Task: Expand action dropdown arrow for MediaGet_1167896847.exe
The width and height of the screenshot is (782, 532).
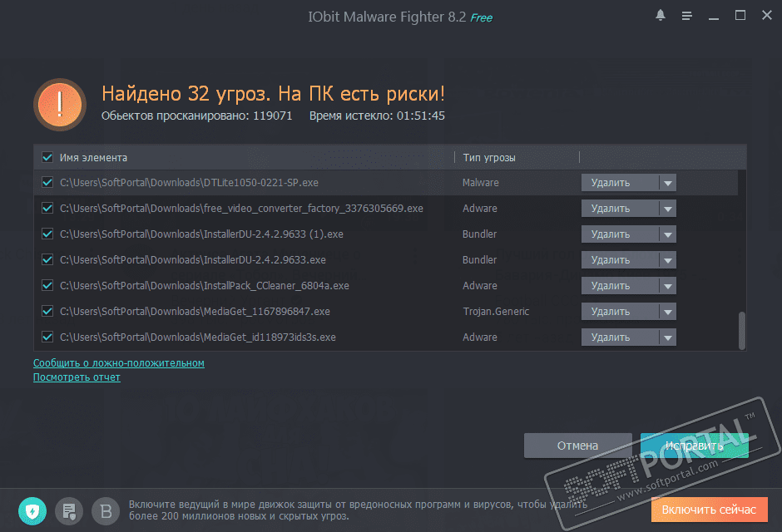Action: (668, 312)
